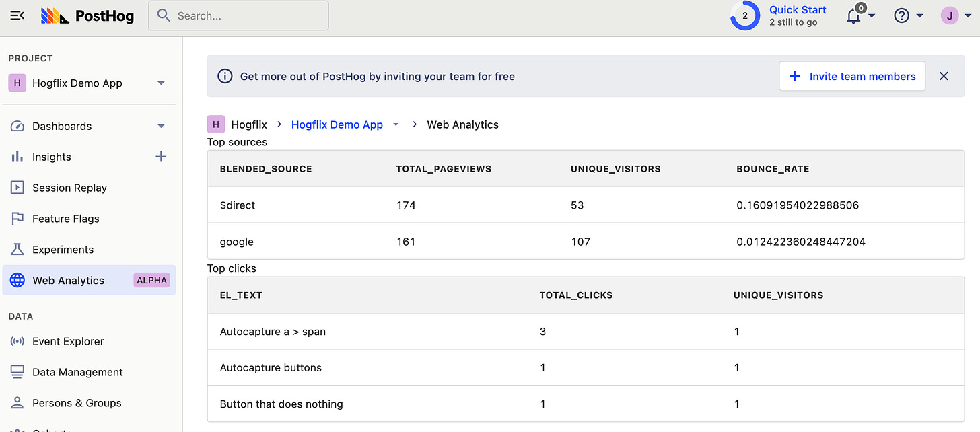
Task: Click the Web Analytics globe icon
Action: point(18,281)
